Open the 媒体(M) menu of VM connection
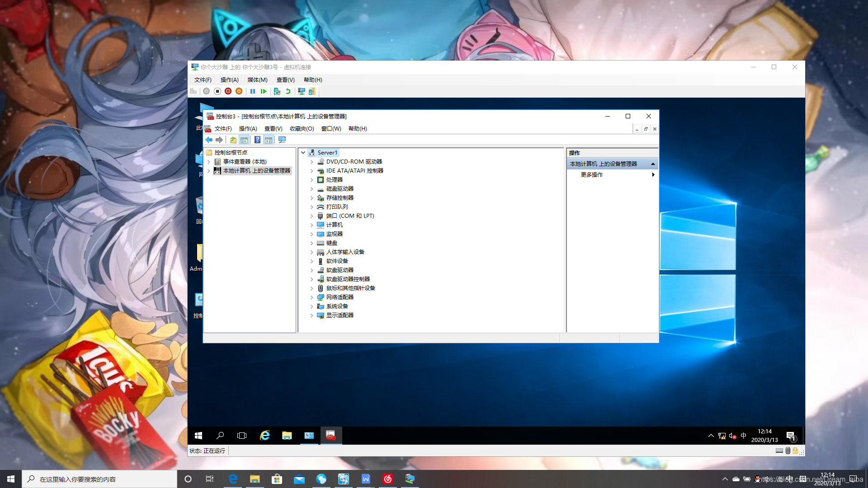 [257, 80]
